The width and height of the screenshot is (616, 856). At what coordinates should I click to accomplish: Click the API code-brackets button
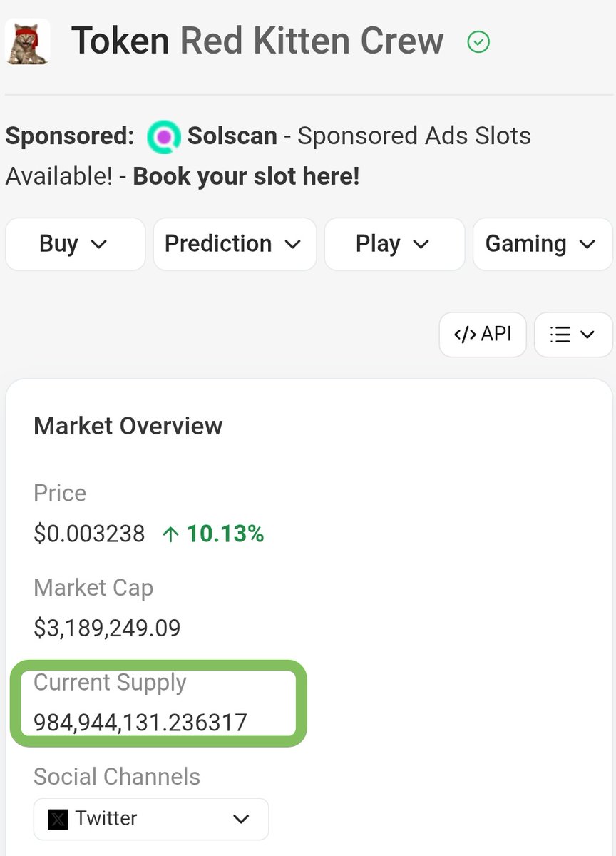coord(483,334)
